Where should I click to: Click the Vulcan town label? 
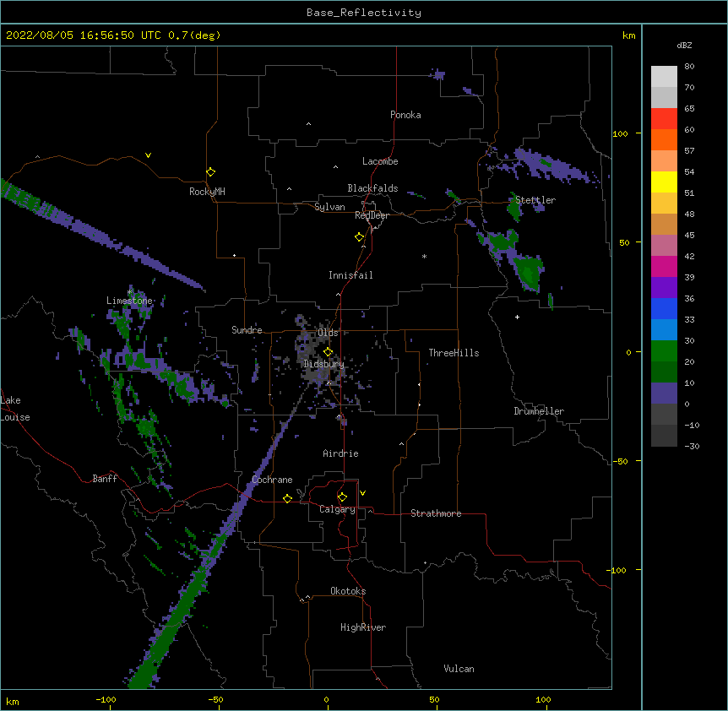pos(459,669)
